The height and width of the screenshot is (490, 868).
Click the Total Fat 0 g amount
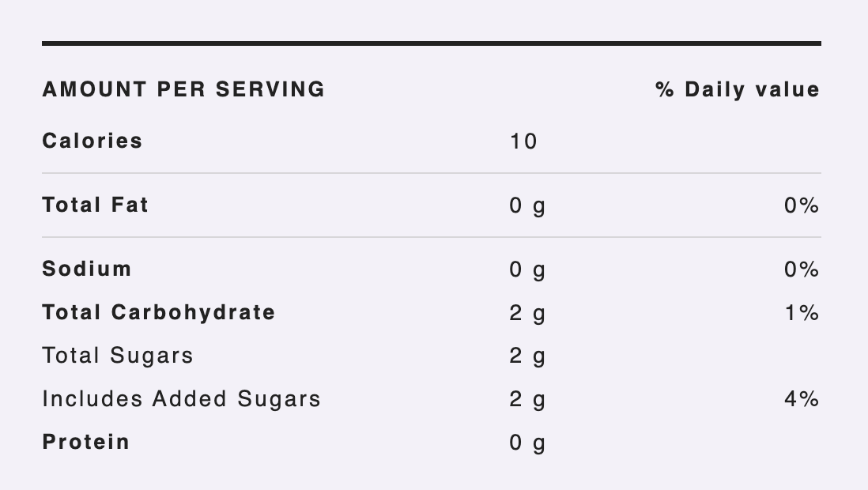[x=527, y=206]
